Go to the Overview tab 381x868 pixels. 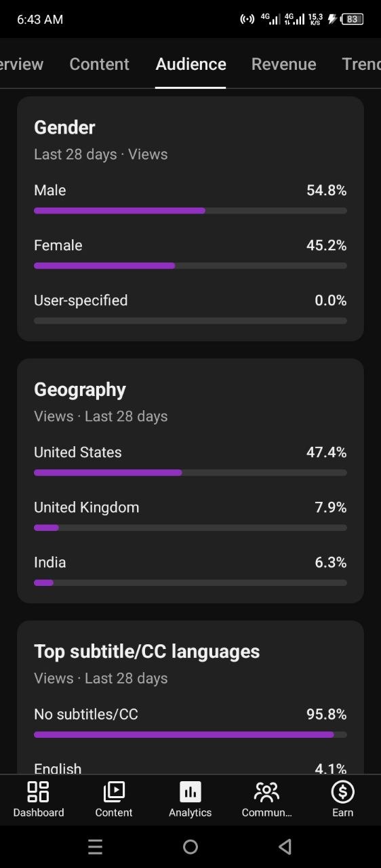22,64
